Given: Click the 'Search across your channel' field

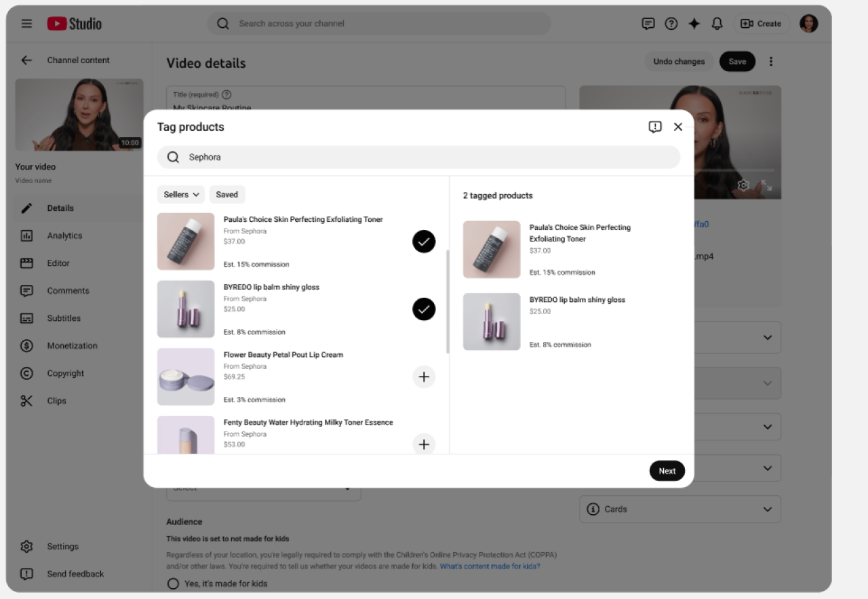Looking at the screenshot, I should pyautogui.click(x=379, y=24).
